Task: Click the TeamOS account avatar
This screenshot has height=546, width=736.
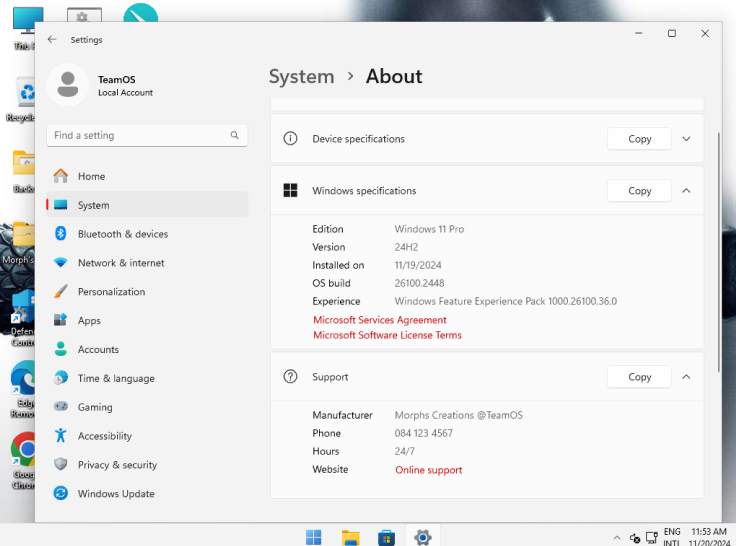Action: click(x=68, y=85)
